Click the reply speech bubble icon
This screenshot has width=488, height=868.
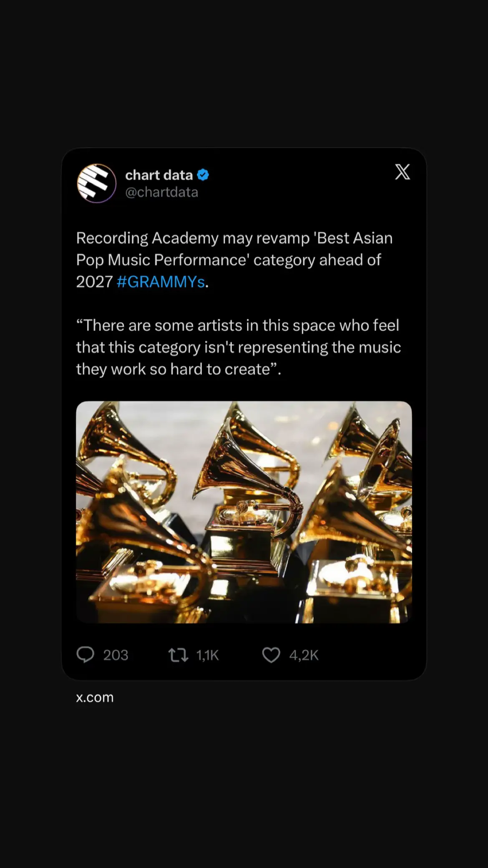[86, 654]
